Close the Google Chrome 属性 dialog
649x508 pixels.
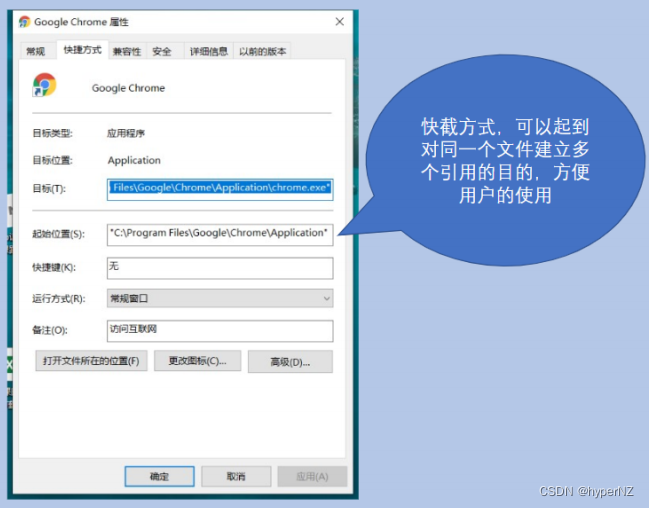click(x=339, y=22)
